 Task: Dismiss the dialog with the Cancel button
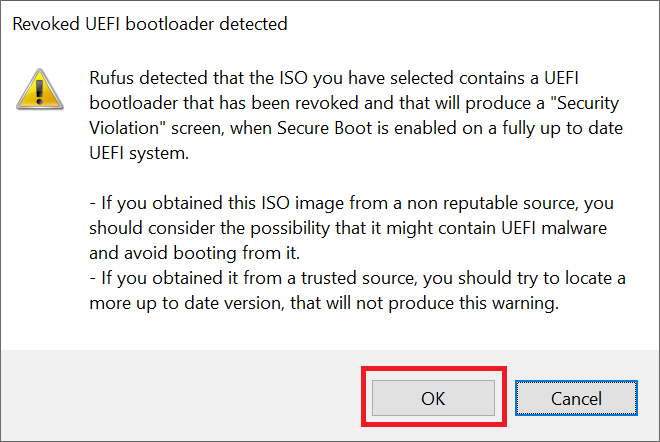click(576, 398)
